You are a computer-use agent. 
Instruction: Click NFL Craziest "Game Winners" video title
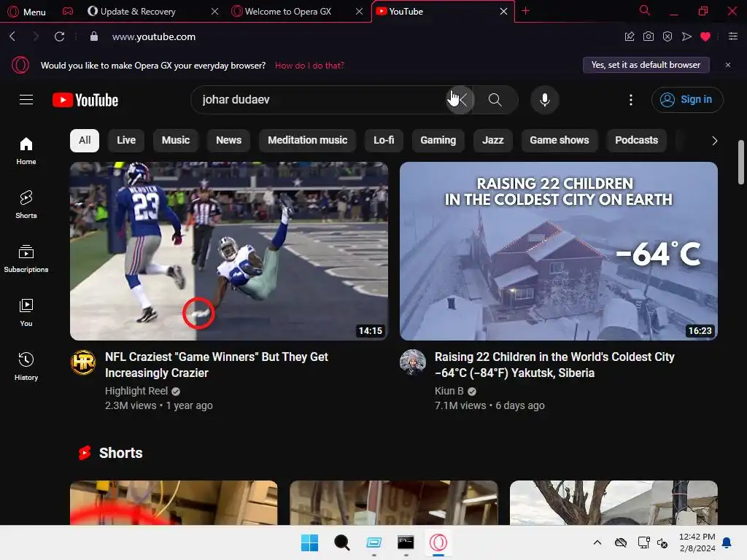(217, 365)
